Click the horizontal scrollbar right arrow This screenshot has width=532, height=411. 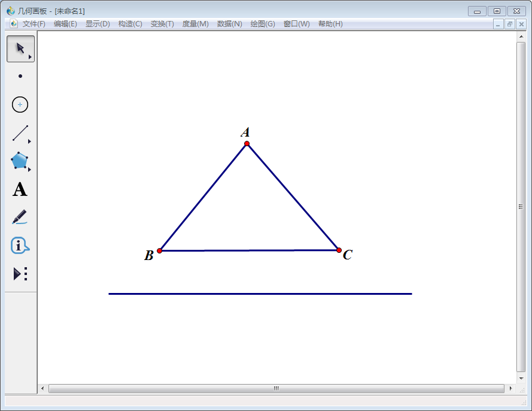[510, 388]
